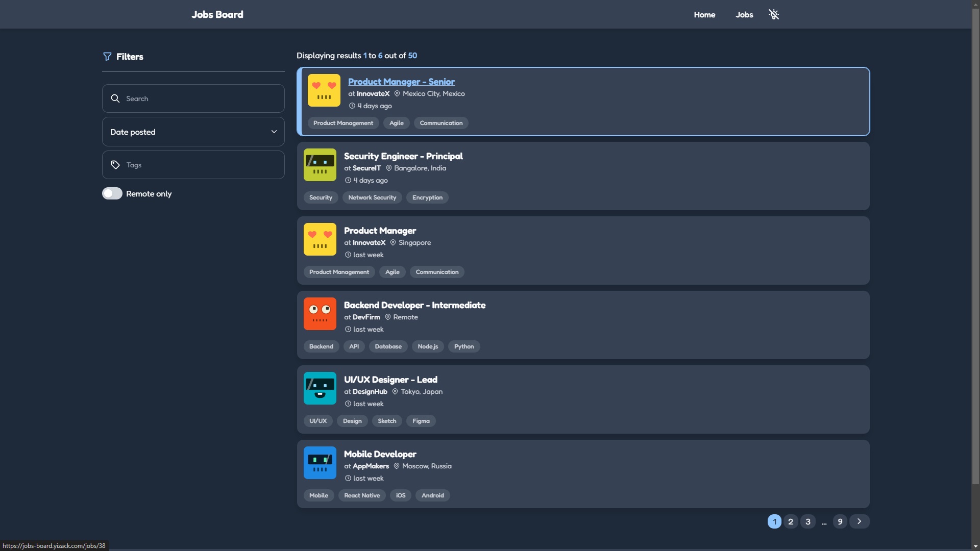Image resolution: width=980 pixels, height=551 pixels.
Task: Click the Encryption tag
Action: (x=427, y=197)
